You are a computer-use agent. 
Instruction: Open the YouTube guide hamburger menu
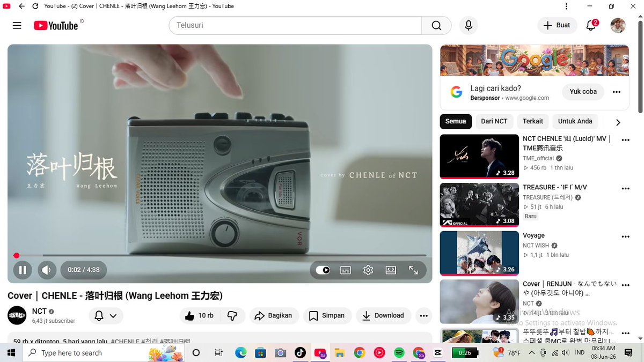pos(17,26)
